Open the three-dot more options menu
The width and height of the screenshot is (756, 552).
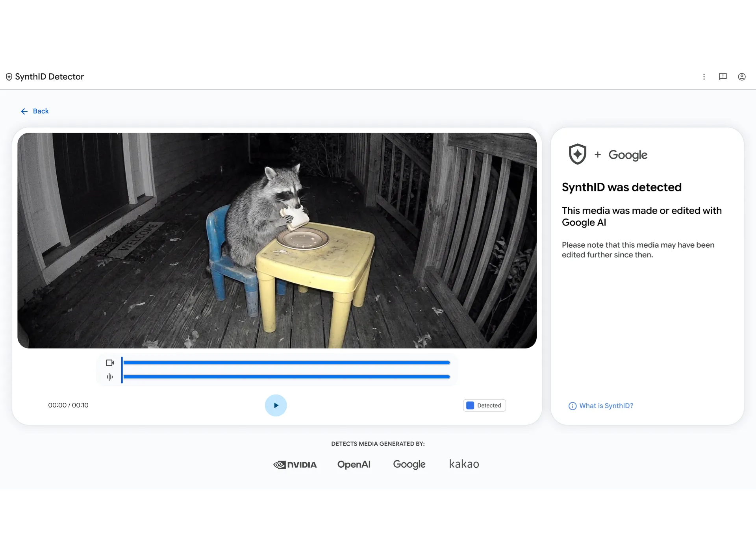pos(704,77)
